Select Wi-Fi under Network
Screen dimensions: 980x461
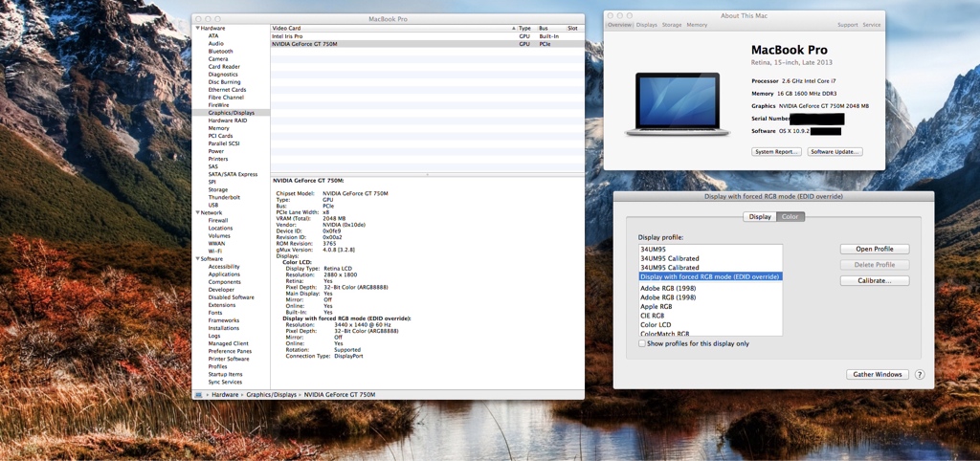[x=215, y=252]
